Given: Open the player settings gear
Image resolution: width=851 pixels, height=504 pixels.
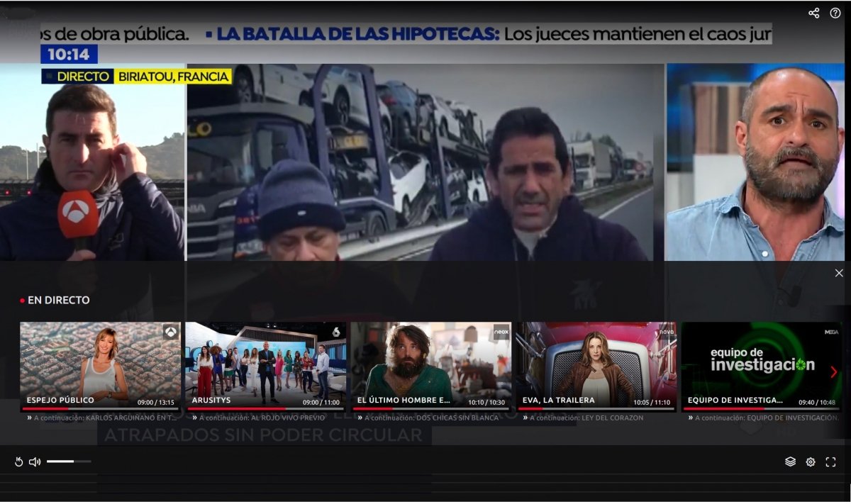Looking at the screenshot, I should (x=811, y=462).
